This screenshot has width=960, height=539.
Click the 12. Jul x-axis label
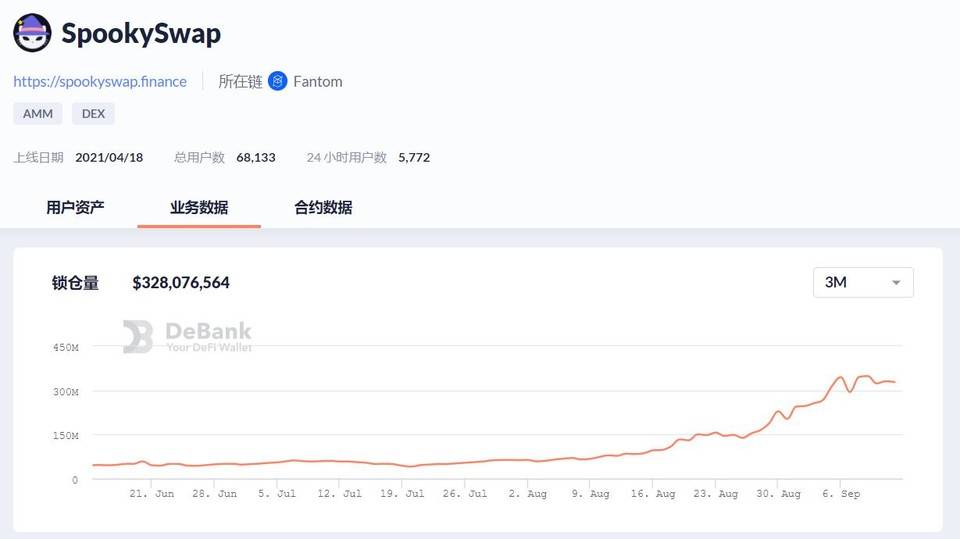(339, 493)
